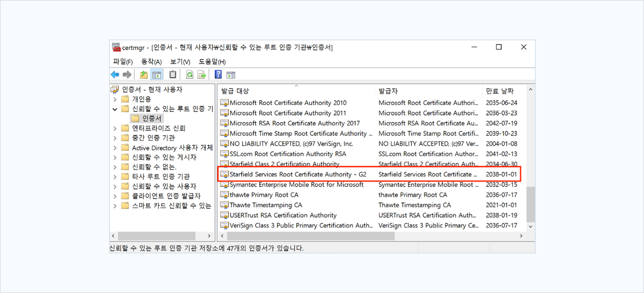Click the certmgr icon in the title bar
Screen dimensions: 644x293
[x=116, y=47]
